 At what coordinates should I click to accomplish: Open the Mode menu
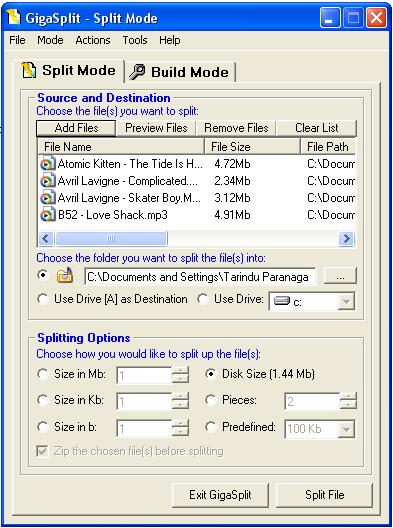(50, 40)
